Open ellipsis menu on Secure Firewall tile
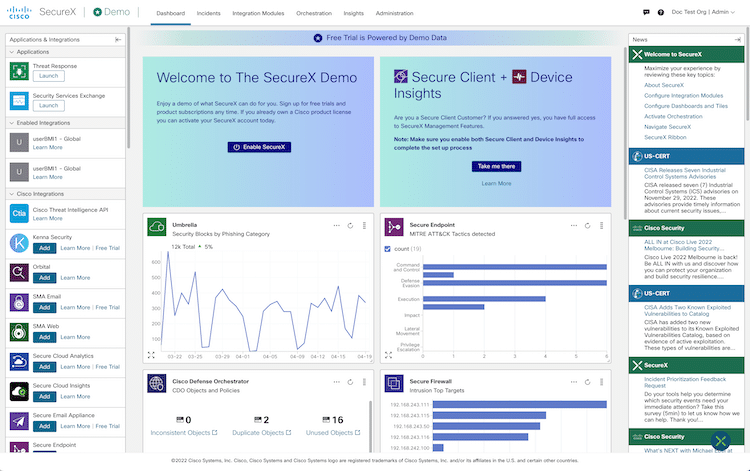Viewport: 750px width, 471px height. click(x=574, y=382)
